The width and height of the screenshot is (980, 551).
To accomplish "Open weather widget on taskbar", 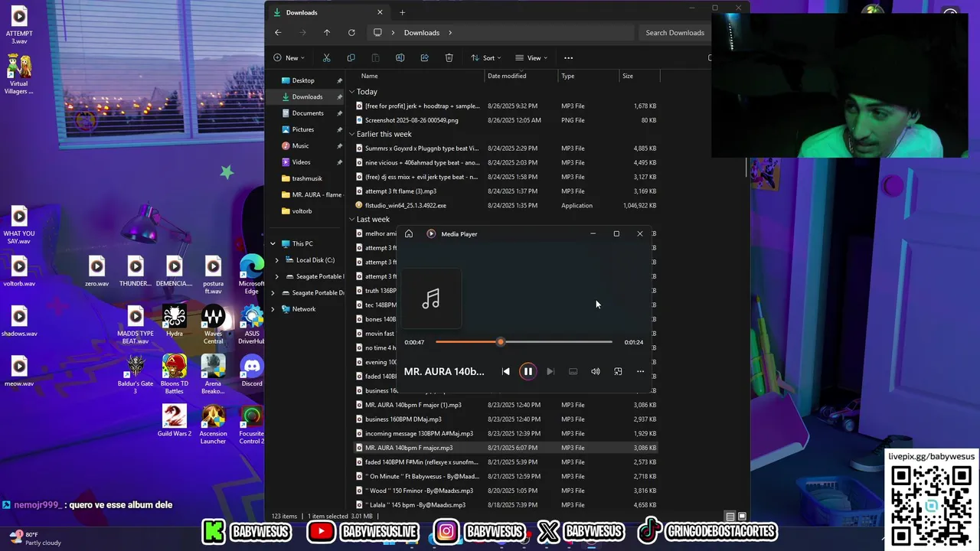I will [34, 539].
